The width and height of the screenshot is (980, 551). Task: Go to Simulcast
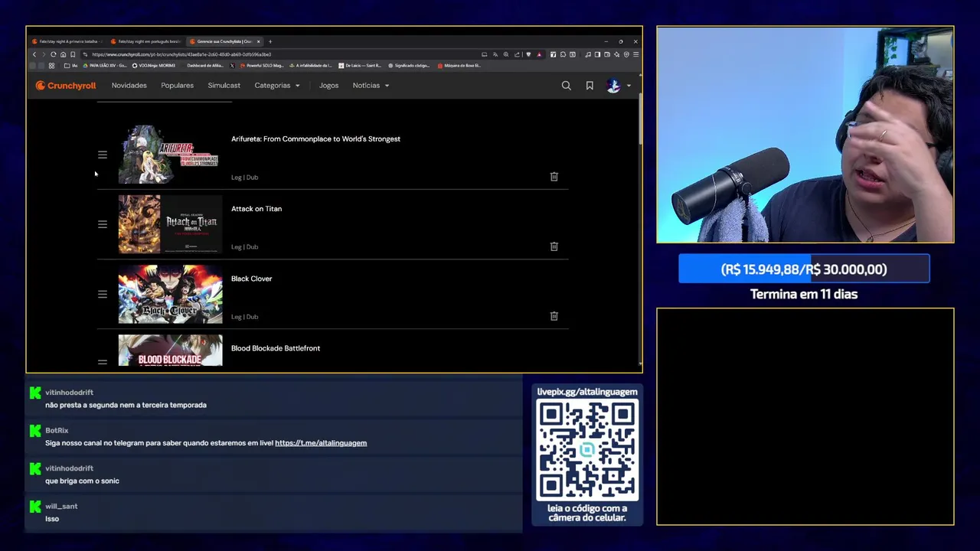(224, 86)
